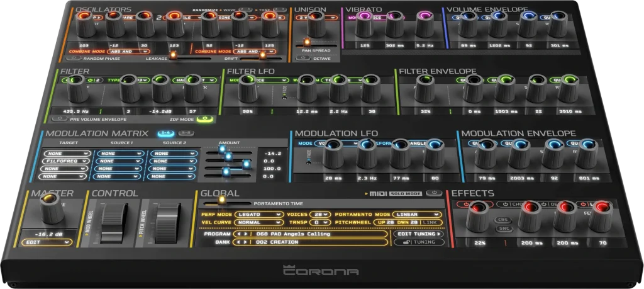
Task: Click bank name 002 CREATION
Action: tap(277, 242)
